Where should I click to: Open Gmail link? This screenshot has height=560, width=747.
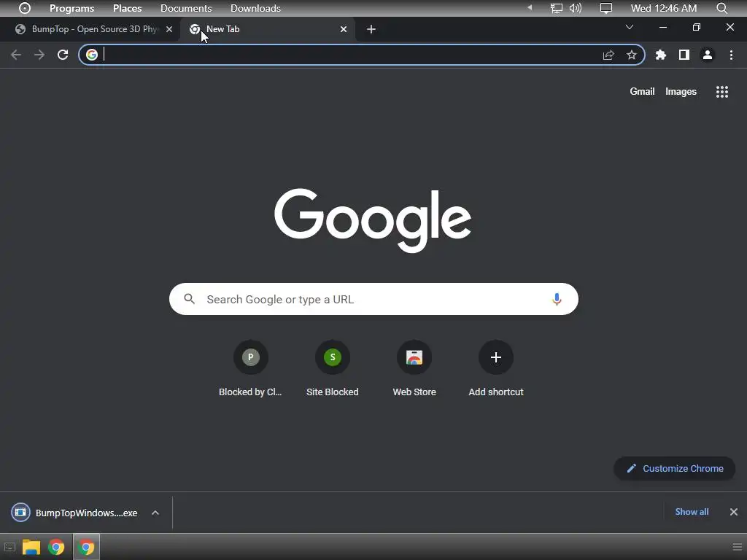(642, 91)
